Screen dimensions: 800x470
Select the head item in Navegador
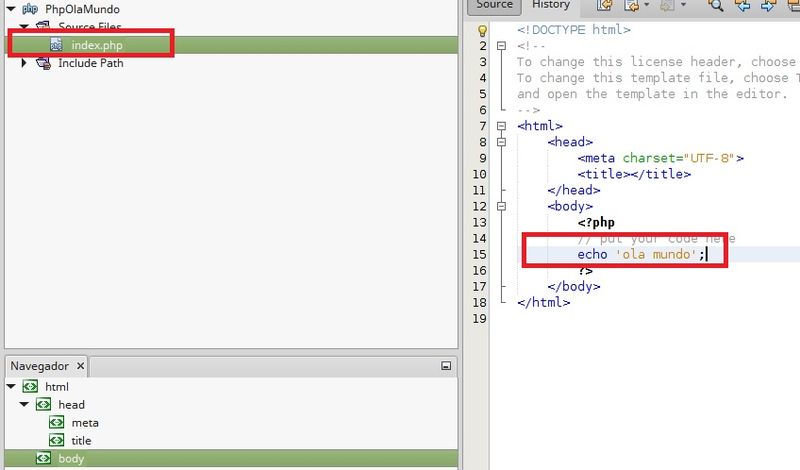coord(71,405)
